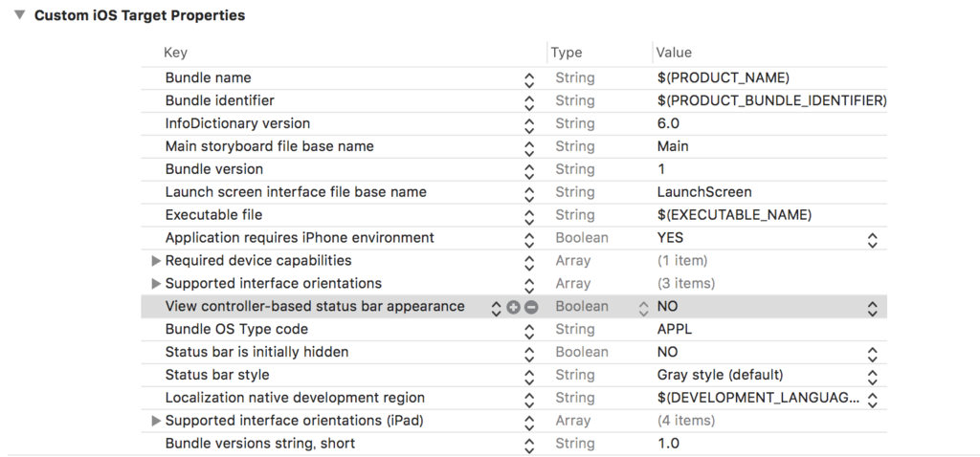Screen dimensions: 980x457
Task: Click the Type column header
Action: pos(567,53)
